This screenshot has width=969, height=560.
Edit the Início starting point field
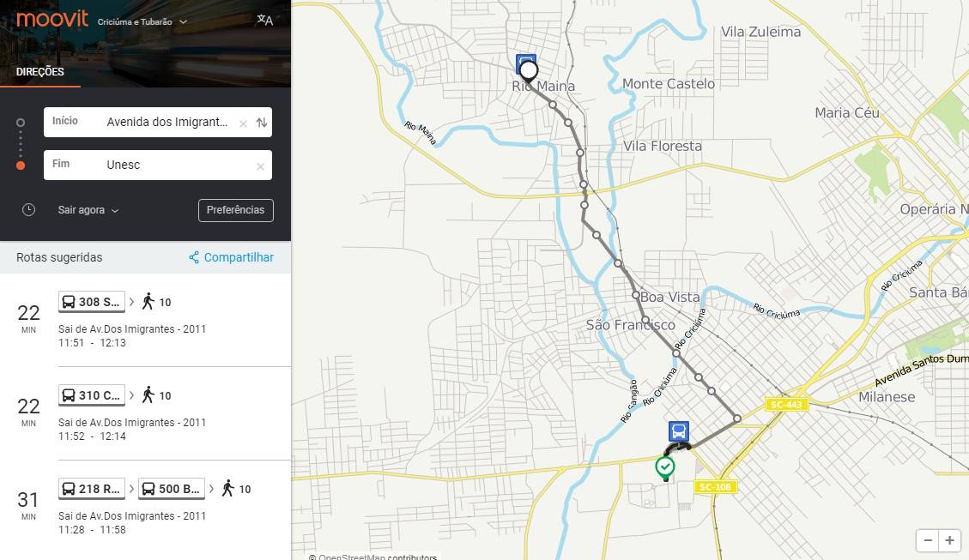(x=158, y=123)
